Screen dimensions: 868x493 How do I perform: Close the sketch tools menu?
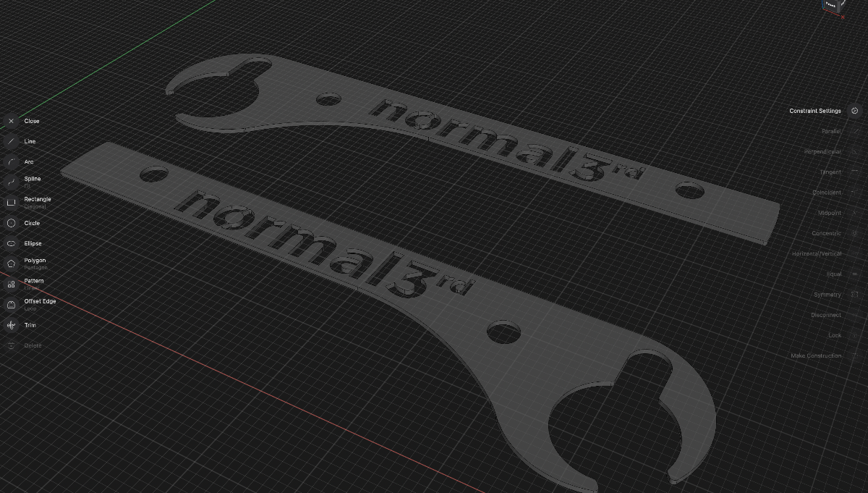(x=12, y=122)
